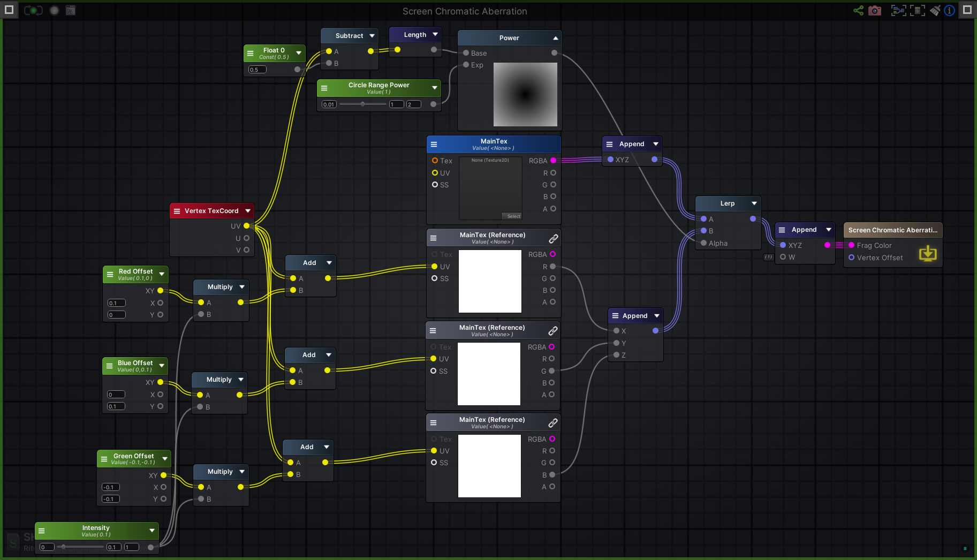Click the shader properties list icon in the toolbar
Viewport: 977px width, 560px height.
tap(918, 10)
